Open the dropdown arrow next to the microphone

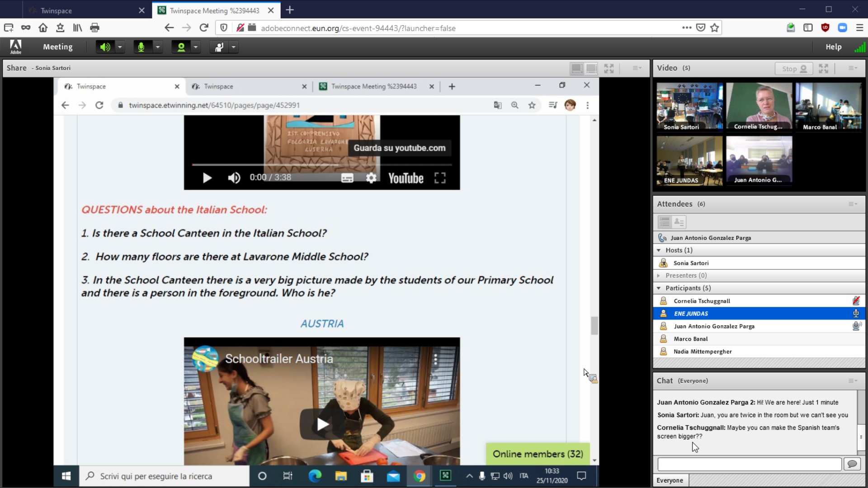point(158,47)
